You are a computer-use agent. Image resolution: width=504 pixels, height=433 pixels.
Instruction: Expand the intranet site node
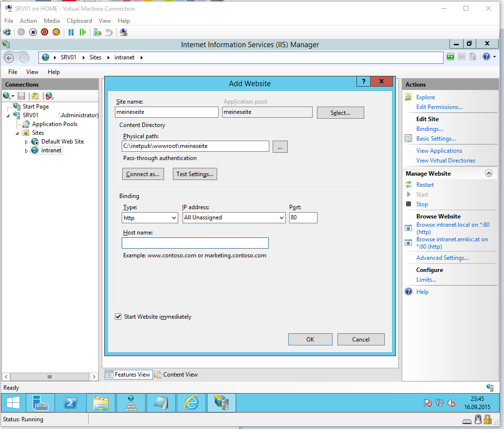click(x=26, y=151)
